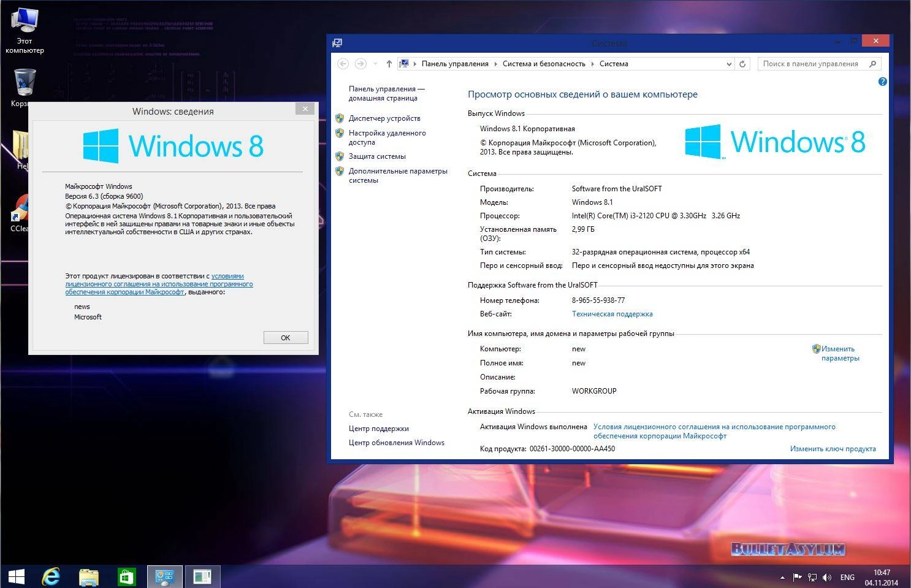Screen dimensions: 911x588
Task: Select product code '00261-30000-00000-AA450'
Action: [x=572, y=449]
